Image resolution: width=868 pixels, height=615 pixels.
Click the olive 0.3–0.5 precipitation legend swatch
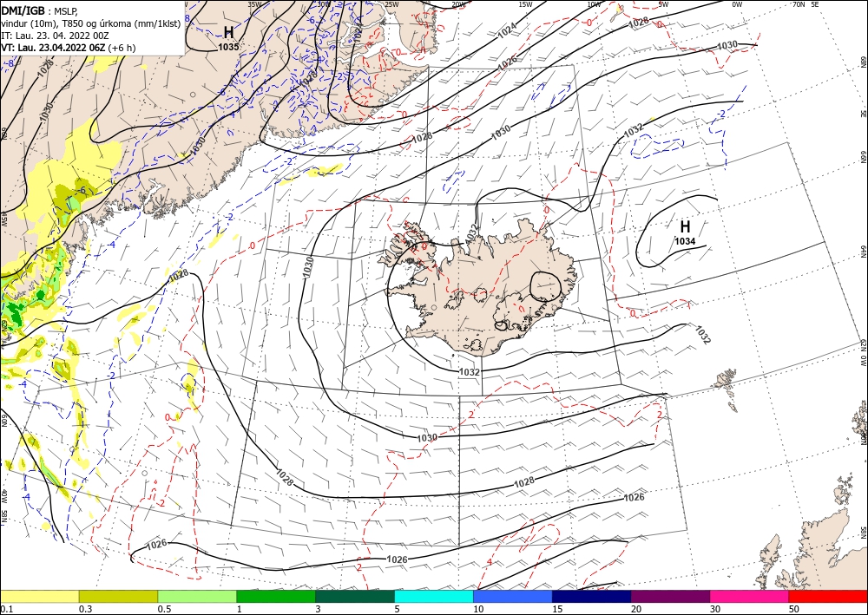click(x=118, y=596)
